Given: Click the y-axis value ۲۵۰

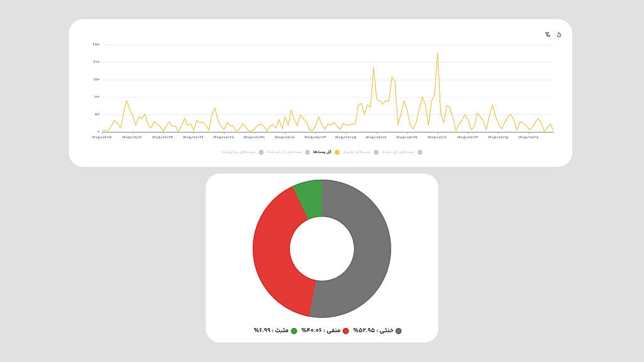Looking at the screenshot, I should (96, 45).
